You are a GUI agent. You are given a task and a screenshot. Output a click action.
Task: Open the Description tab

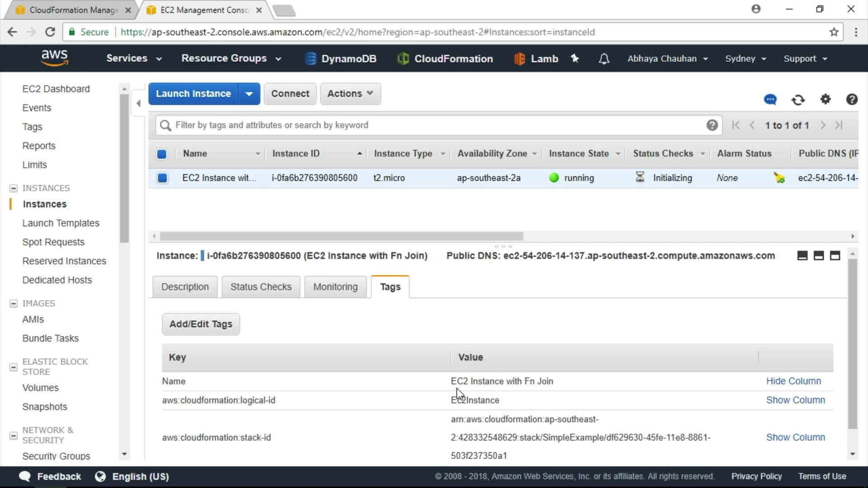pyautogui.click(x=185, y=287)
